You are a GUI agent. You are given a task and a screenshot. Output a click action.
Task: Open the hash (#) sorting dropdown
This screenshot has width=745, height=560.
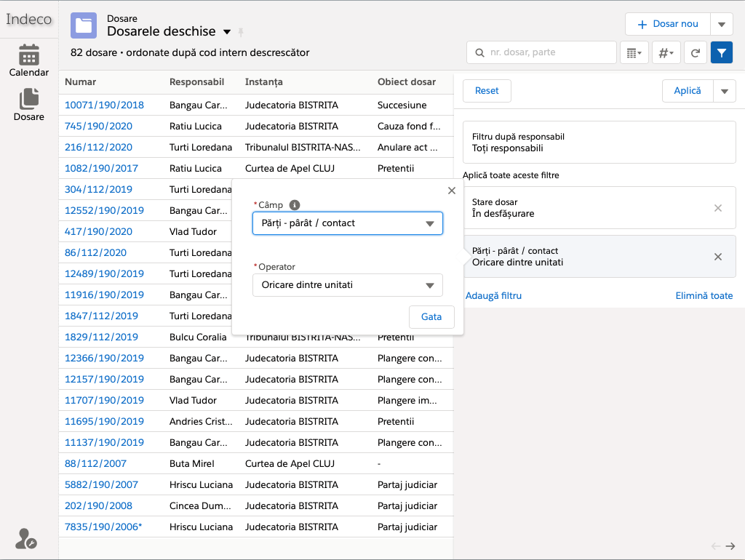click(x=665, y=52)
